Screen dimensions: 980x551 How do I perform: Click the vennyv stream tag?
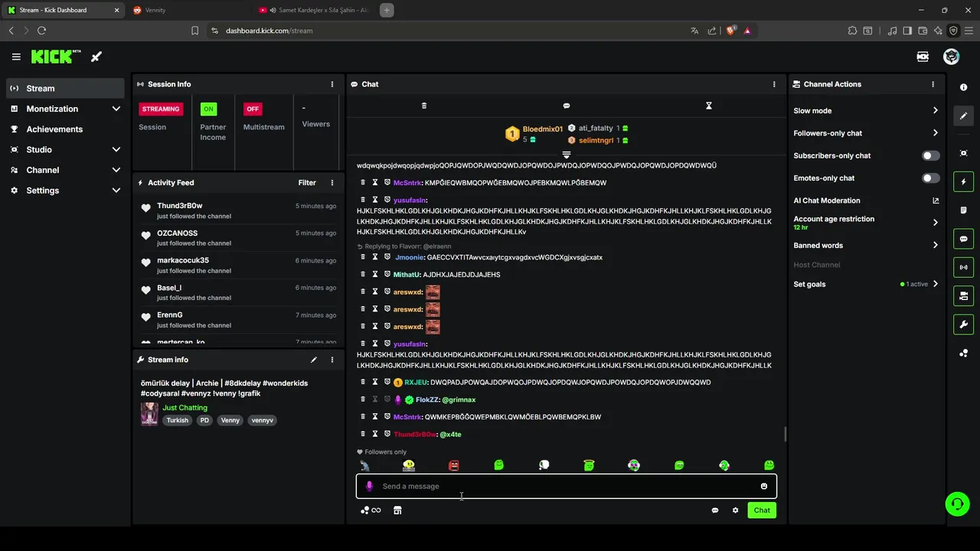[263, 420]
